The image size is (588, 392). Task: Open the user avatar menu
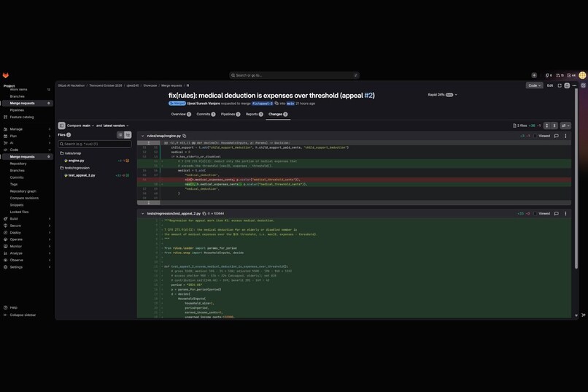(582, 75)
